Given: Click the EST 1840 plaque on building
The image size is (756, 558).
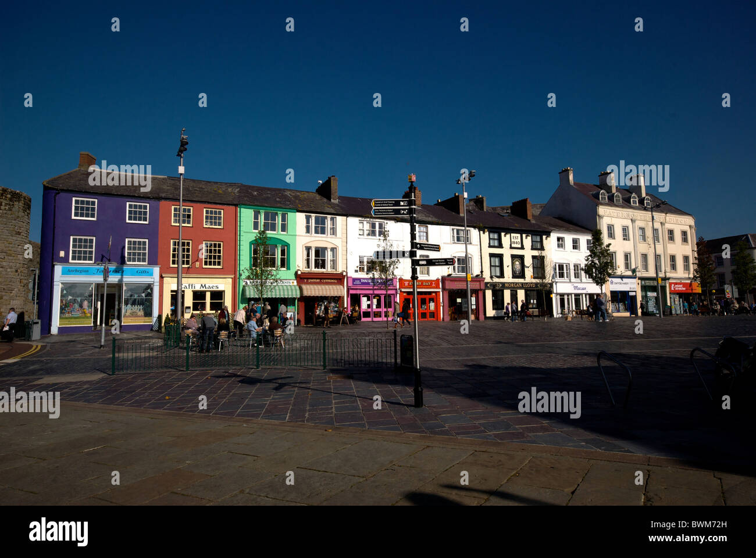Looking at the screenshot, I should point(515,241).
